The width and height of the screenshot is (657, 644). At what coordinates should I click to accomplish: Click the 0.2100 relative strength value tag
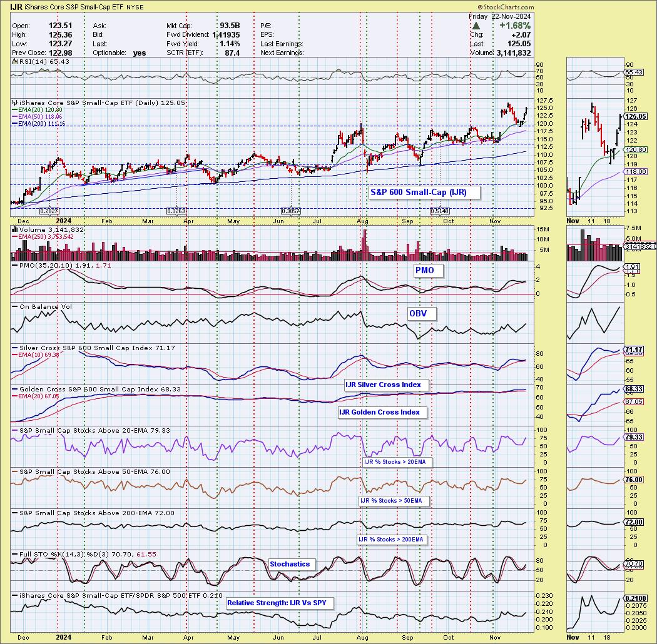(x=635, y=599)
